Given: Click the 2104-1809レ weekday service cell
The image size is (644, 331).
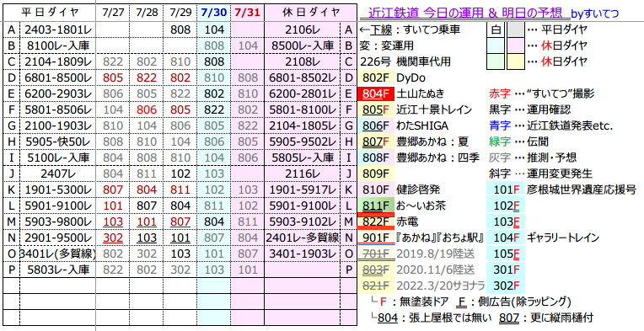Looking at the screenshot, I should click(57, 61).
